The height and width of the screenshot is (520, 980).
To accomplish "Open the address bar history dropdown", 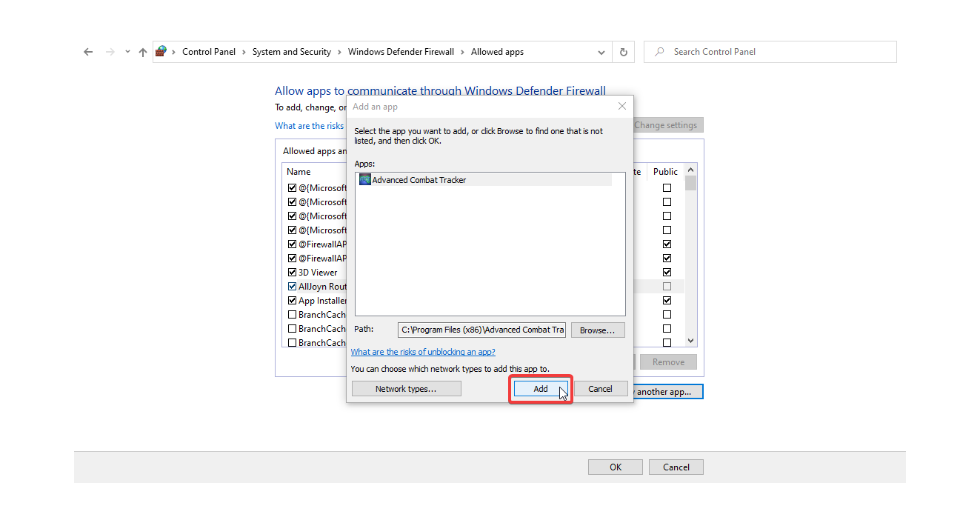I will (x=601, y=52).
